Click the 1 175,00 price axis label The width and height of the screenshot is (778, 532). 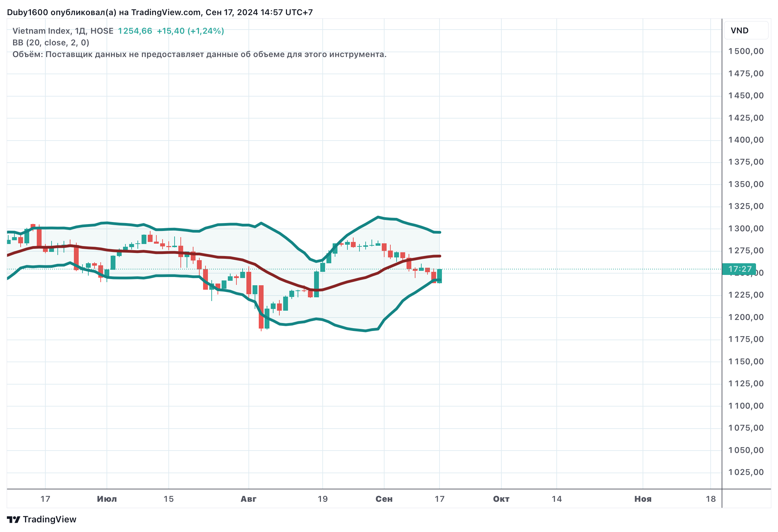point(746,339)
